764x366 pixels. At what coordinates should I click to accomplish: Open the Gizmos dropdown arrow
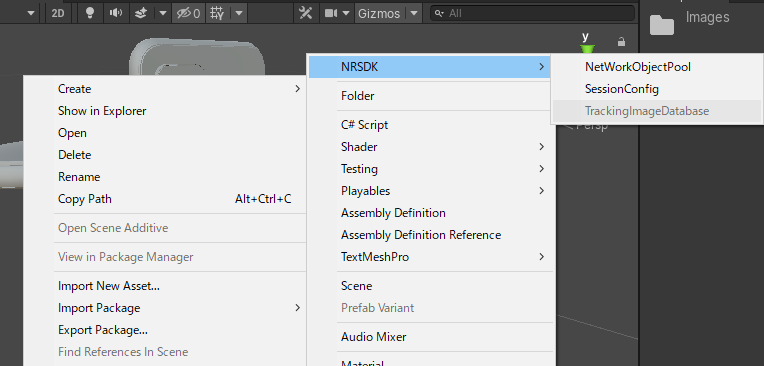pyautogui.click(x=414, y=13)
